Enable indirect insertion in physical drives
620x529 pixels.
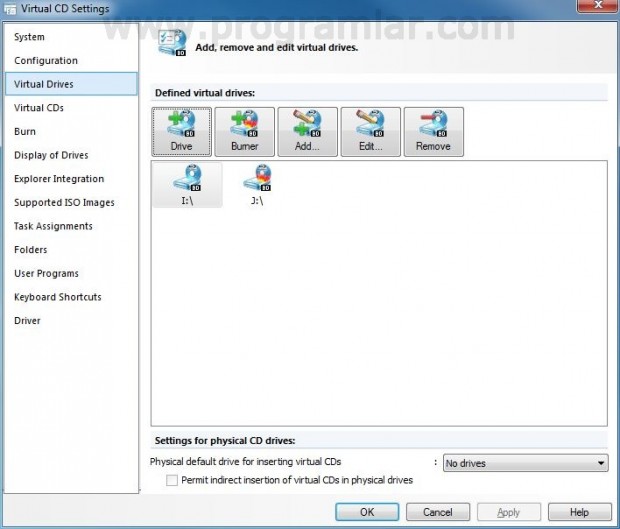172,480
